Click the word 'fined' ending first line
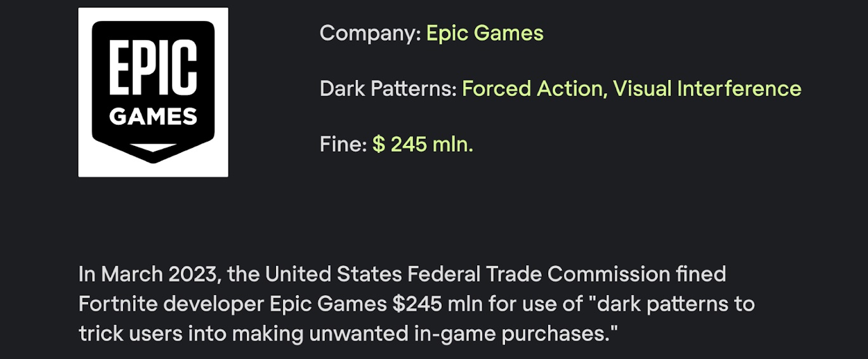The height and width of the screenshot is (359, 868). (x=700, y=275)
